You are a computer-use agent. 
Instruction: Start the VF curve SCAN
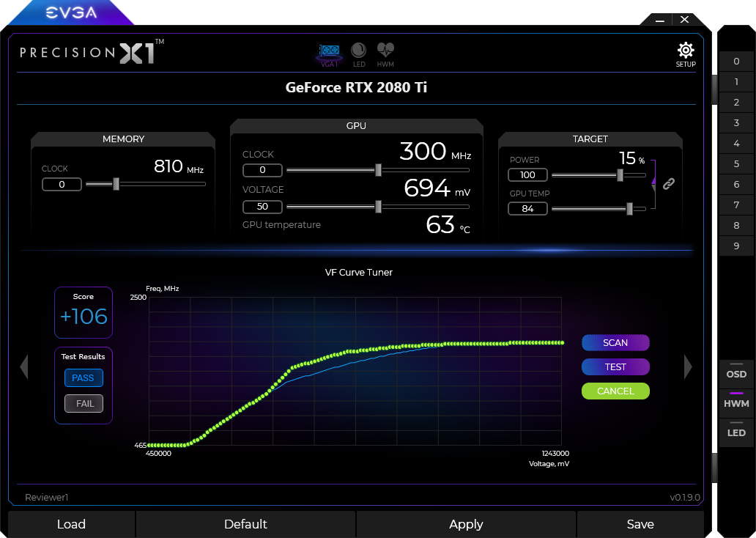coord(615,342)
